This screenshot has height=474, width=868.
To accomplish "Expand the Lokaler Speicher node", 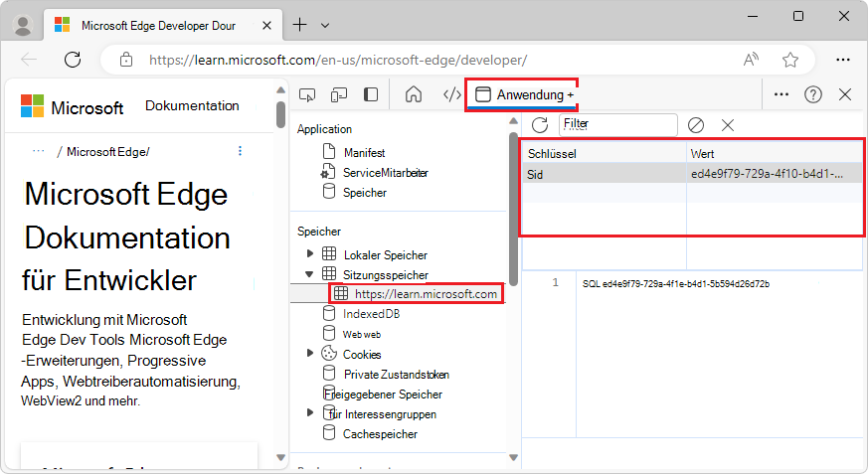I will coord(310,253).
